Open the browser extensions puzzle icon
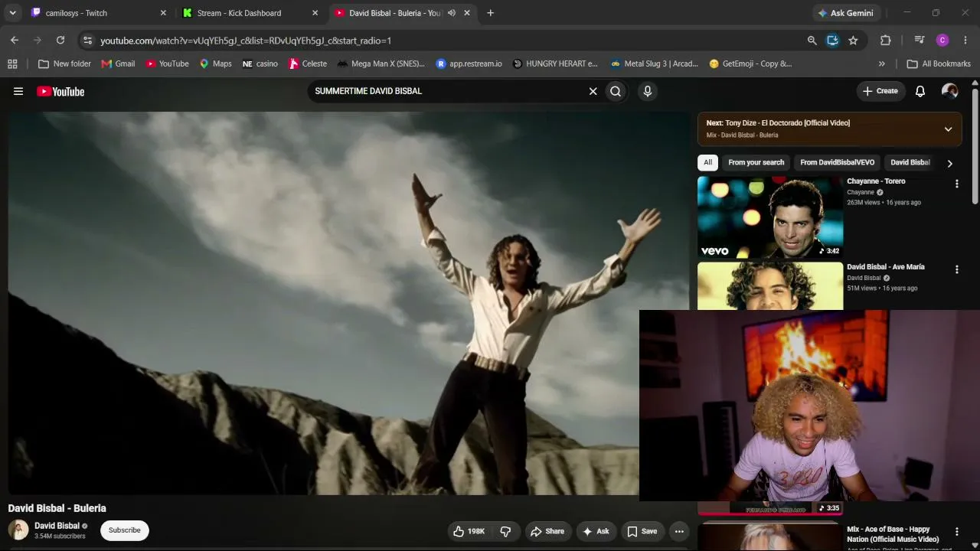The height and width of the screenshot is (551, 980). click(886, 41)
